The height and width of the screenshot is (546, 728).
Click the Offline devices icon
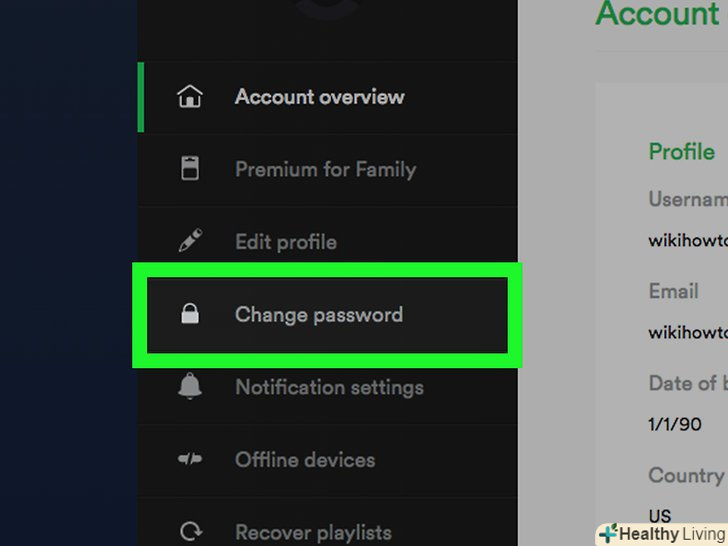[189, 460]
